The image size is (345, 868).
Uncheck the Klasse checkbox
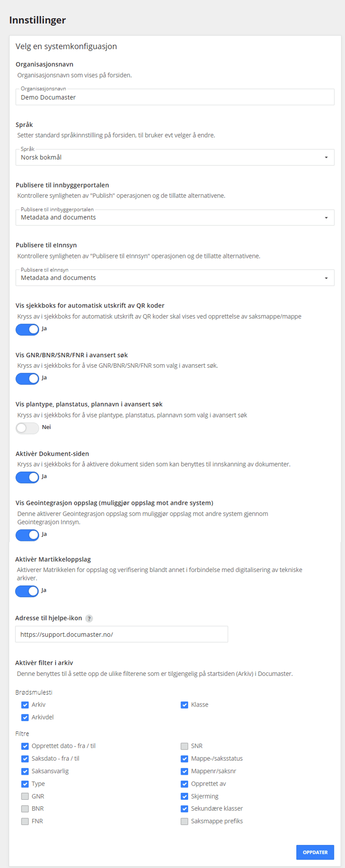tap(185, 705)
